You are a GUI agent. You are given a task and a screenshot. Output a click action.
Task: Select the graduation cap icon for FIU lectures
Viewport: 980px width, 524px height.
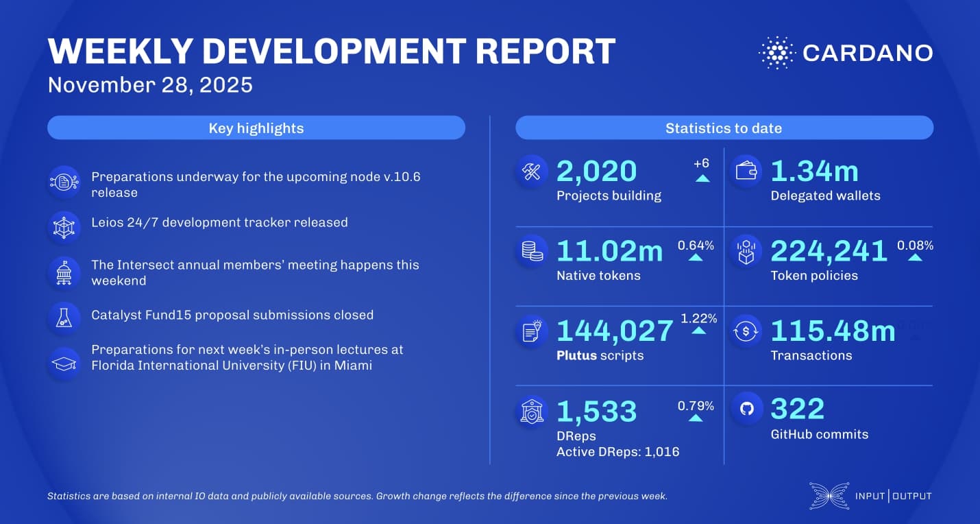click(x=63, y=364)
